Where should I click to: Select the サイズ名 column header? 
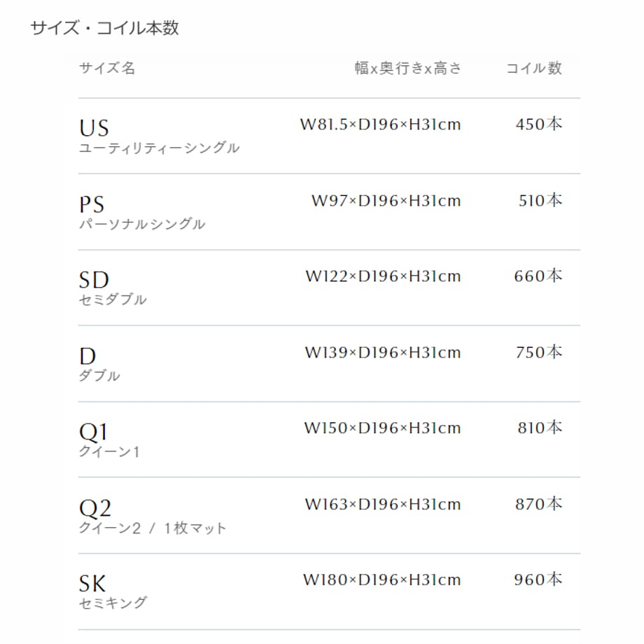tap(107, 68)
